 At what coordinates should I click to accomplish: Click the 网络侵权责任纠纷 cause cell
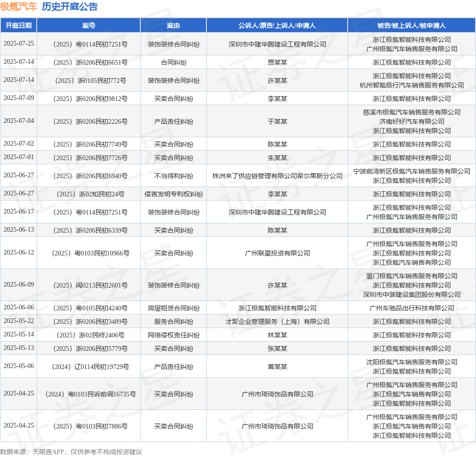coord(174,335)
